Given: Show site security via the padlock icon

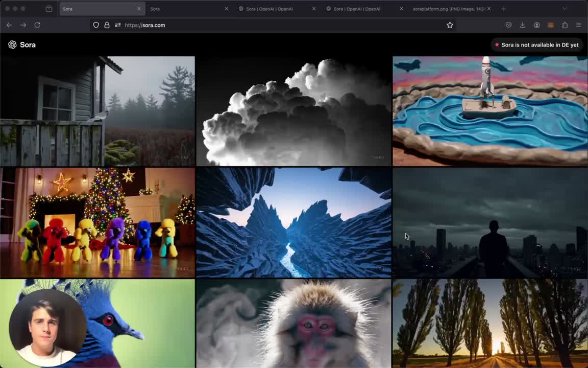Looking at the screenshot, I should click(x=107, y=25).
